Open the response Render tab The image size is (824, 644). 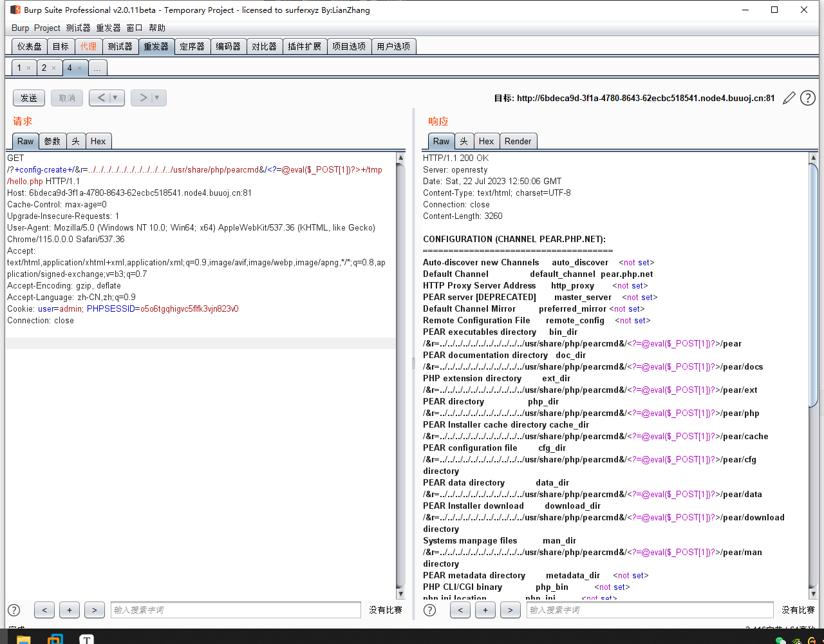[518, 141]
